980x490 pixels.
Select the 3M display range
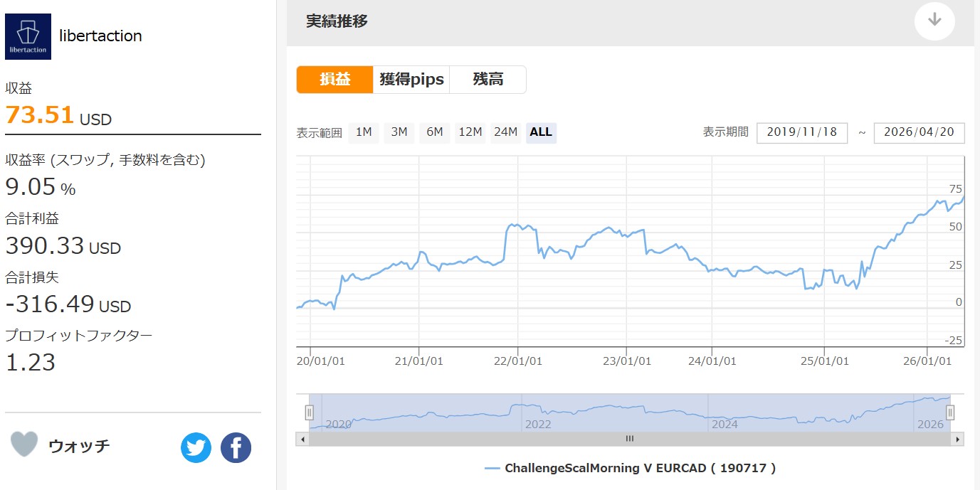pyautogui.click(x=399, y=132)
